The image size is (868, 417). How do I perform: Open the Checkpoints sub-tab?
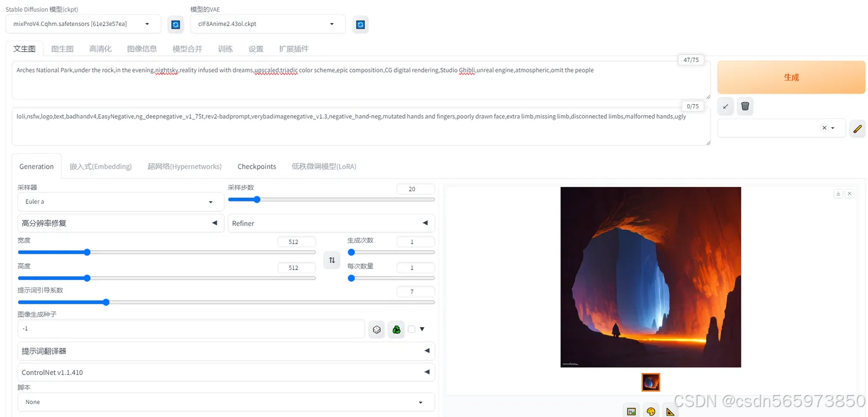(x=257, y=167)
